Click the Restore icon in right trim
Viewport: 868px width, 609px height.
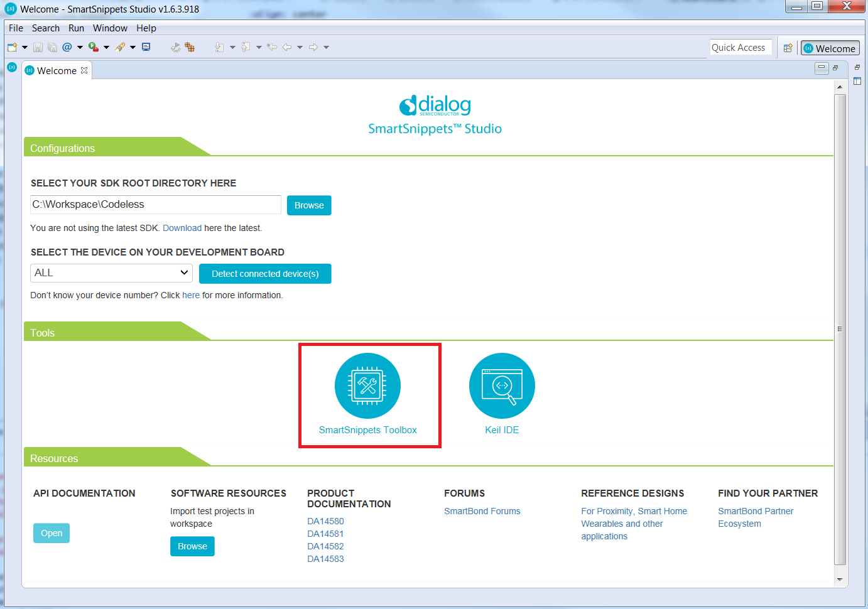[x=857, y=67]
